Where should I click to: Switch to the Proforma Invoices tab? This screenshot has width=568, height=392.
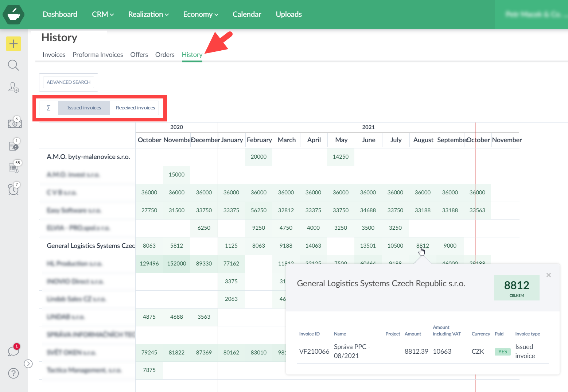98,55
